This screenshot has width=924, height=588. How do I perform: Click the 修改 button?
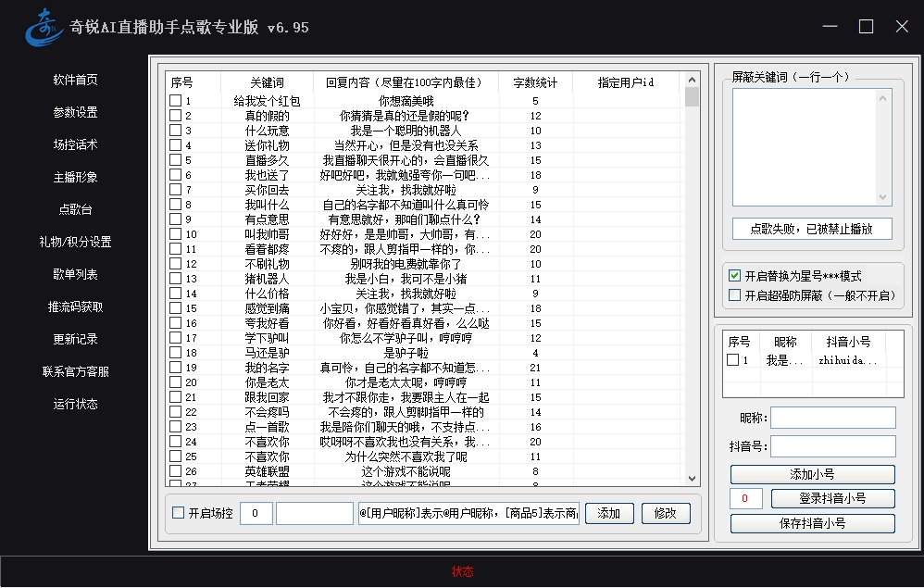point(666,513)
